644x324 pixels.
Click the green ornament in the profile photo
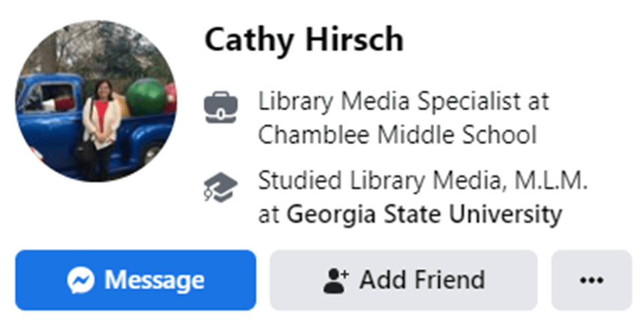147,94
